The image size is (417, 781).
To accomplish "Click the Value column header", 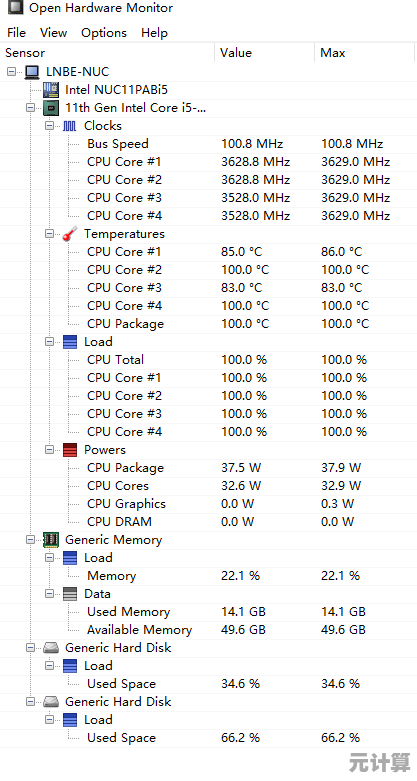I will [265, 53].
